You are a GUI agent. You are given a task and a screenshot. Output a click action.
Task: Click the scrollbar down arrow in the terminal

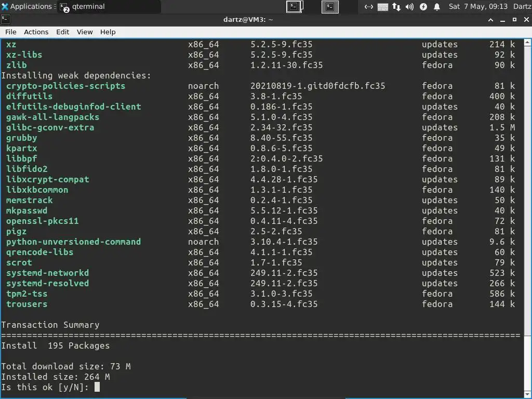(x=527, y=395)
